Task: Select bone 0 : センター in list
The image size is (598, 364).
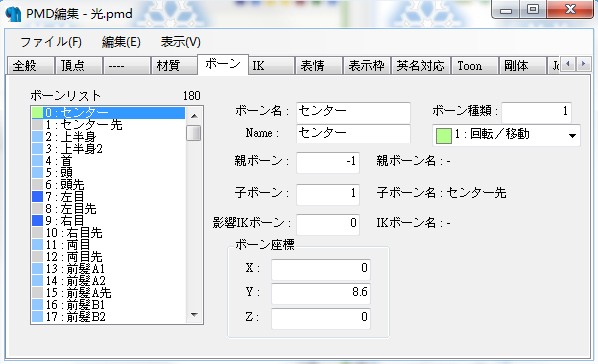Action: [x=108, y=113]
